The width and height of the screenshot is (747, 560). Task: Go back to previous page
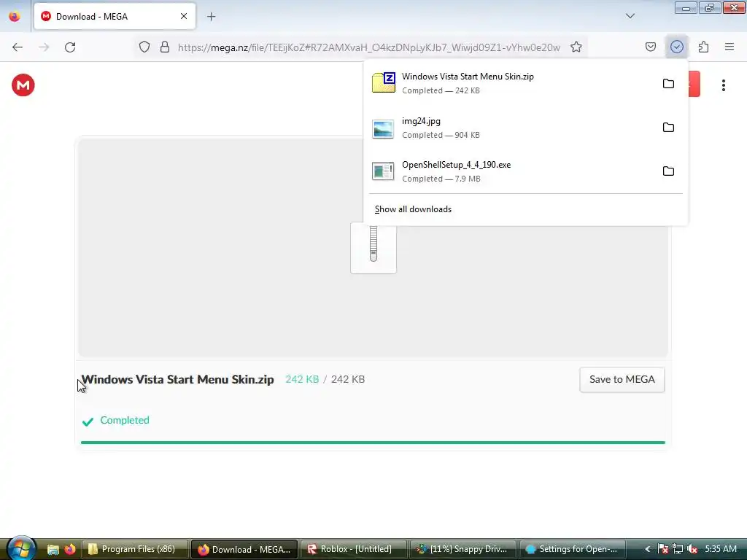18,47
